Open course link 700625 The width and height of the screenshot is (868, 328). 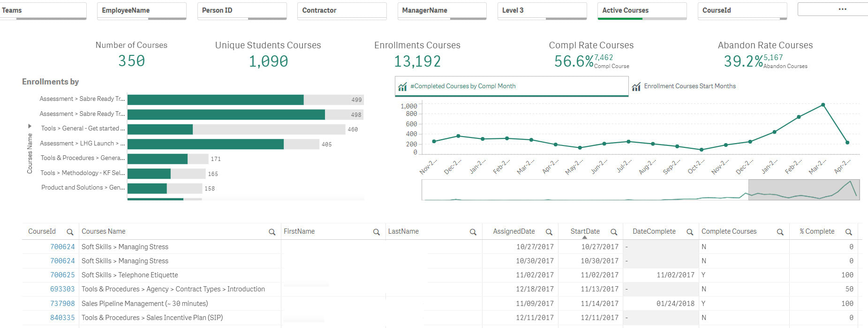[x=62, y=275]
